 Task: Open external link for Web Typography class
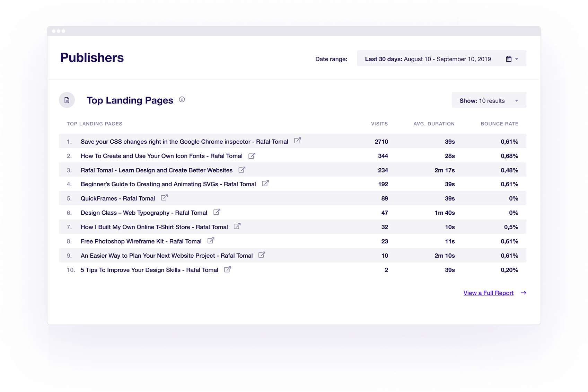point(217,212)
